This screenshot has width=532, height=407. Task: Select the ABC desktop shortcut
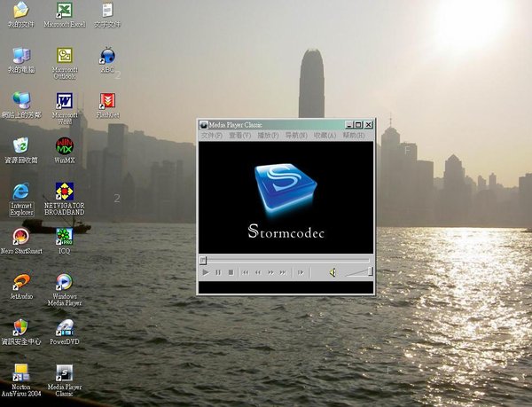point(107,60)
